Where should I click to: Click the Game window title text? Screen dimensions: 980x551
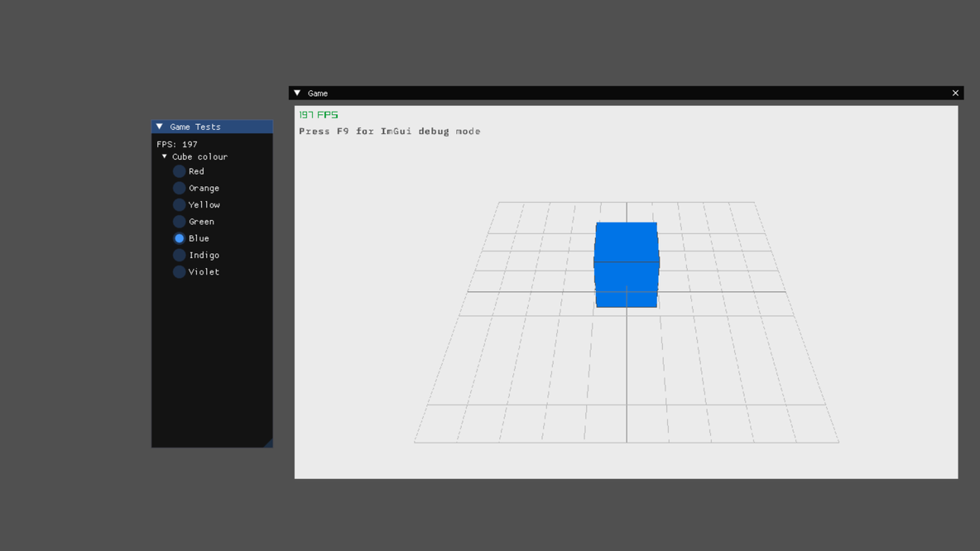[318, 93]
